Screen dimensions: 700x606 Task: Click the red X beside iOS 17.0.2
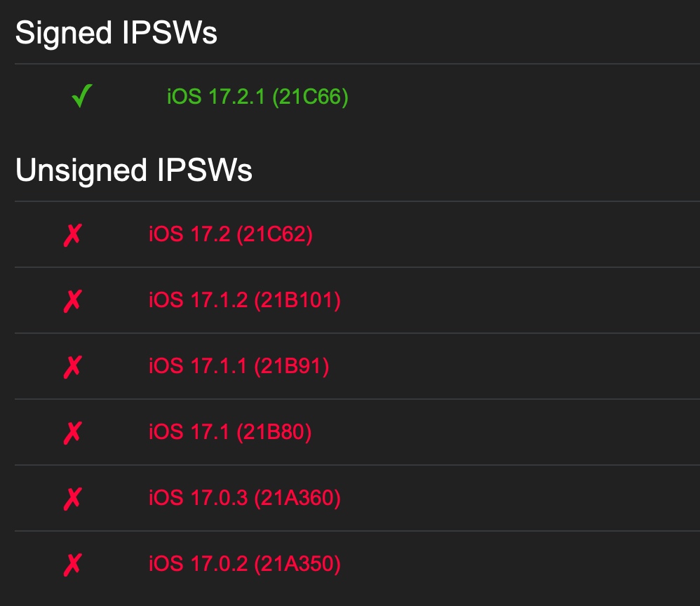coord(72,564)
